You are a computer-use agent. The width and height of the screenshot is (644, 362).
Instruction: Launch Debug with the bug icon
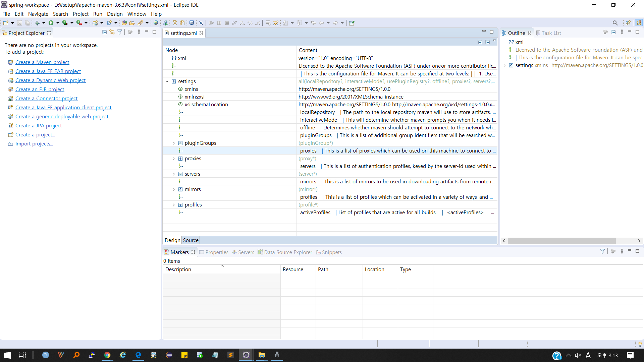[x=37, y=23]
